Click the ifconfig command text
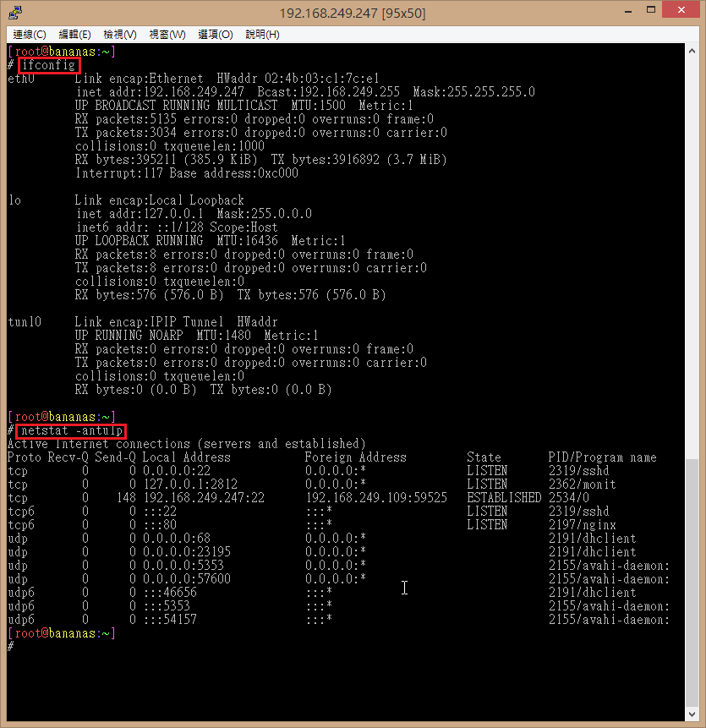The width and height of the screenshot is (706, 728). pyautogui.click(x=49, y=65)
